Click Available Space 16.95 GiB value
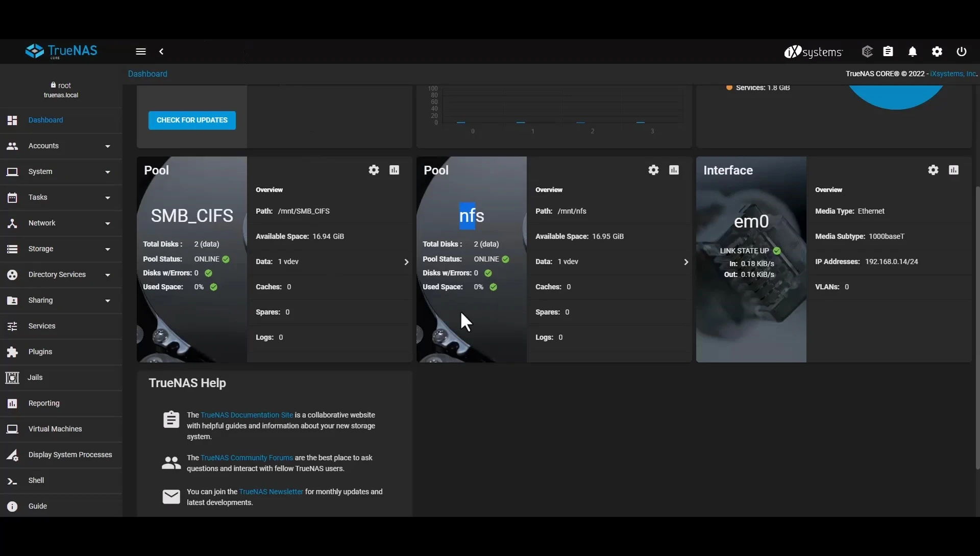This screenshot has width=980, height=556. [608, 236]
